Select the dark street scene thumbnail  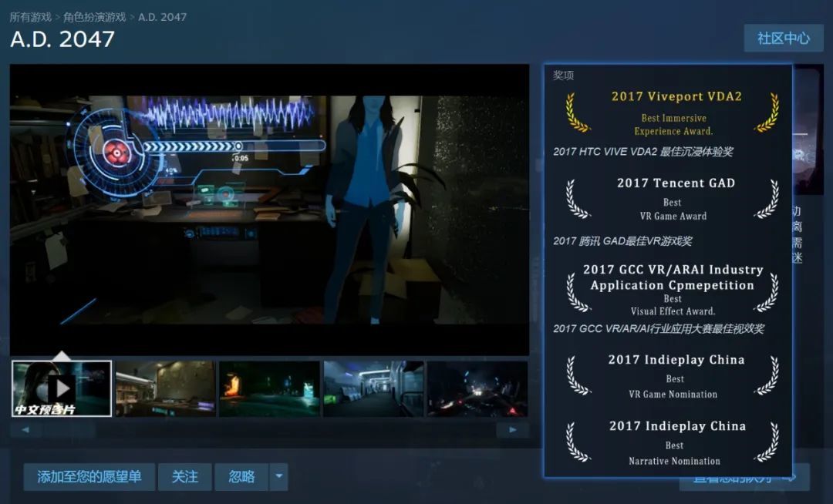[477, 389]
